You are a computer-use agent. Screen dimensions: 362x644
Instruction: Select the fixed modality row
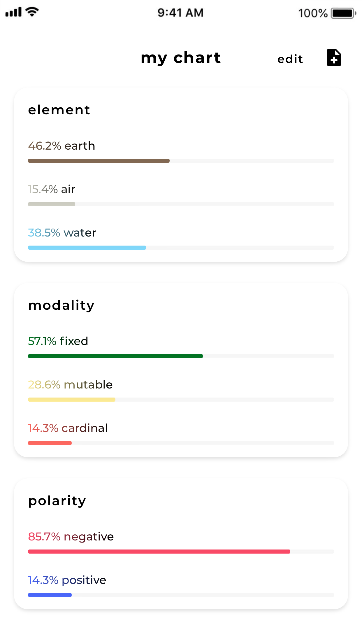(x=58, y=341)
